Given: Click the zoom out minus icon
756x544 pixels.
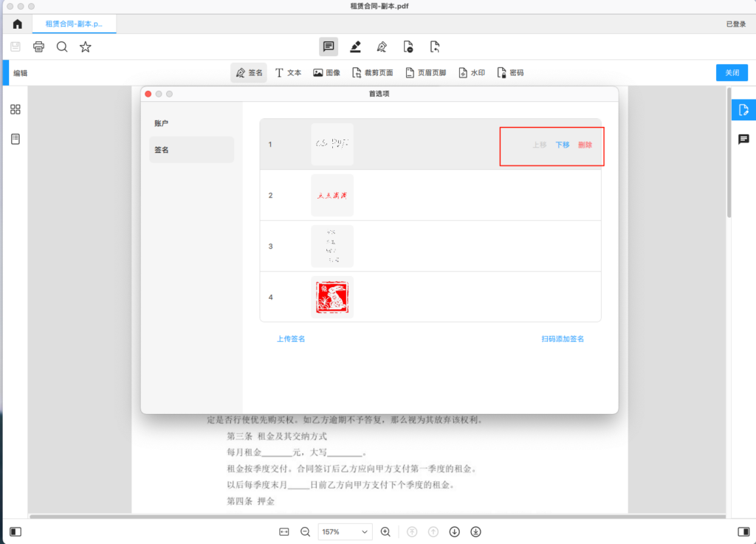Looking at the screenshot, I should [x=305, y=531].
